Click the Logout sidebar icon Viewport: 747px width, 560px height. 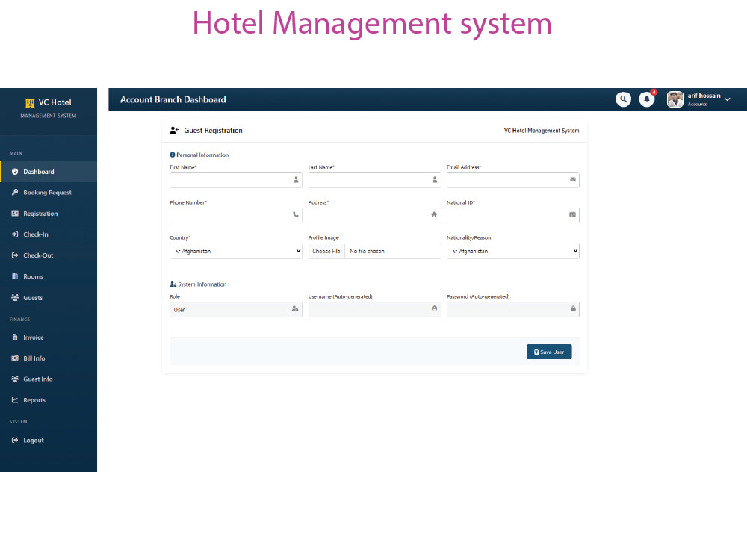[15, 440]
